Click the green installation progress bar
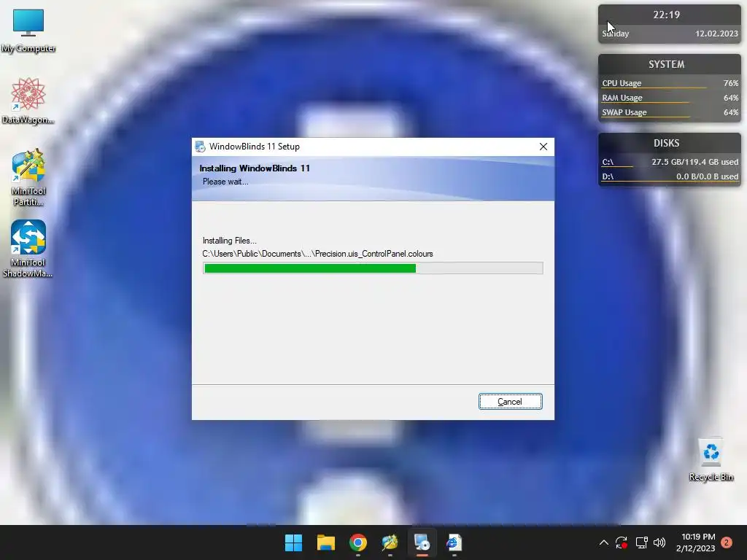This screenshot has width=747, height=560. [x=373, y=268]
